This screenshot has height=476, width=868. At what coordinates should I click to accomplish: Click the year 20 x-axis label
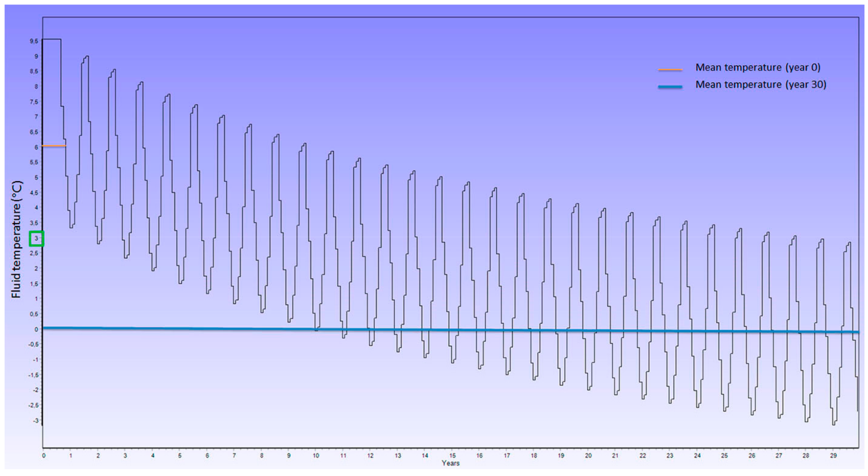[x=588, y=455]
